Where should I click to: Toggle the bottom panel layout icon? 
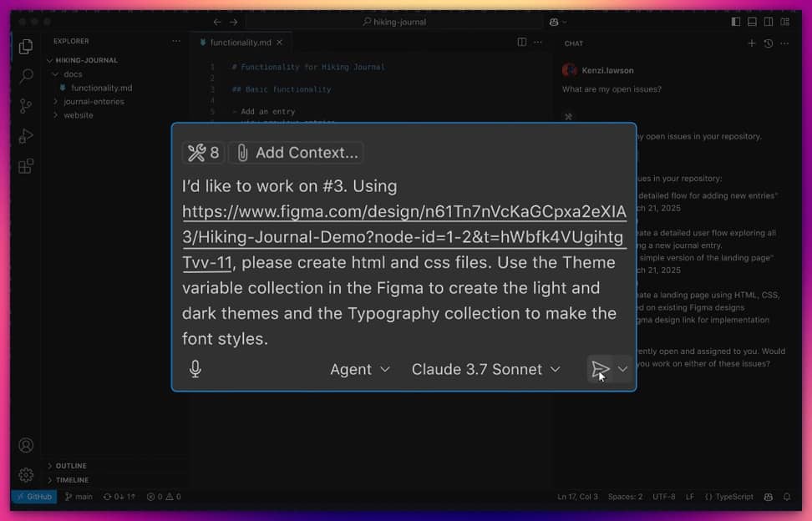tap(752, 22)
